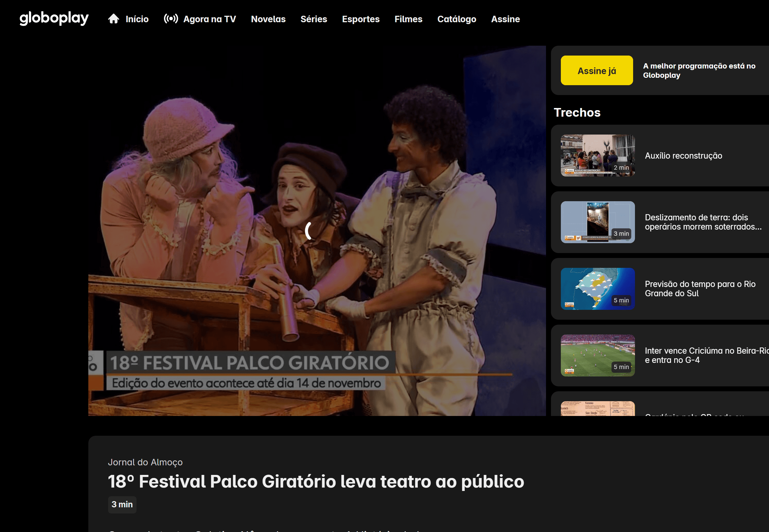This screenshot has width=769, height=532.
Task: Click the 3 min duration badge under the headline
Action: [122, 504]
